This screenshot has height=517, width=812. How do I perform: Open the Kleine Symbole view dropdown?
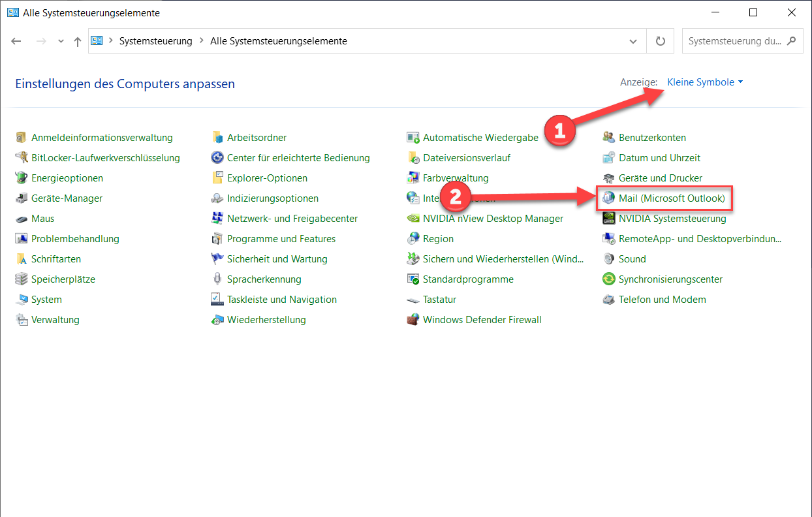(705, 82)
